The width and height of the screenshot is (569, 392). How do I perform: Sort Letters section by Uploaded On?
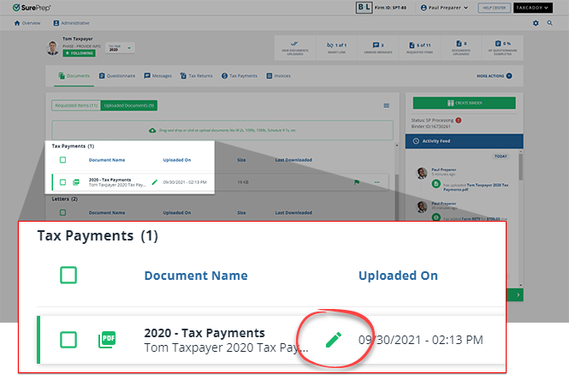click(x=177, y=213)
